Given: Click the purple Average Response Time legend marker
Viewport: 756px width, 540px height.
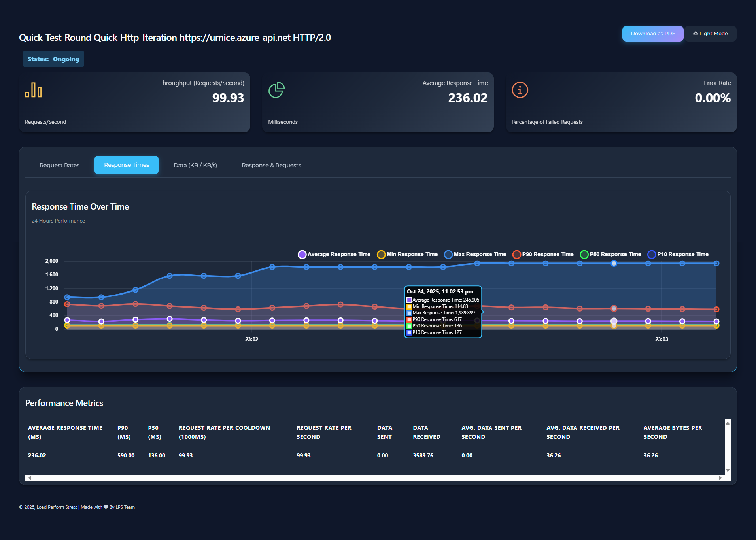Looking at the screenshot, I should [x=302, y=254].
